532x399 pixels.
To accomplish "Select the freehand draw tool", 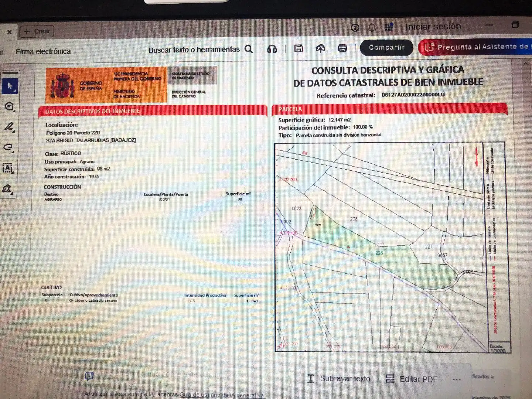I will click(9, 148).
